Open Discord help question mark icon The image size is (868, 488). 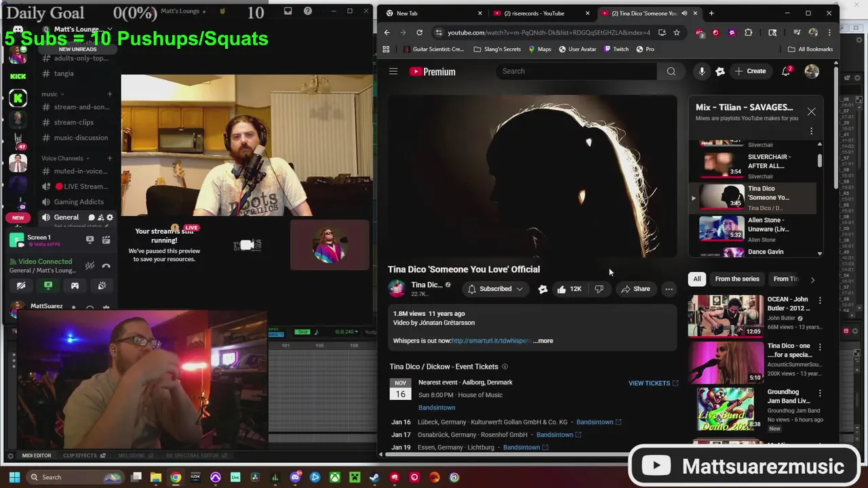point(308,11)
